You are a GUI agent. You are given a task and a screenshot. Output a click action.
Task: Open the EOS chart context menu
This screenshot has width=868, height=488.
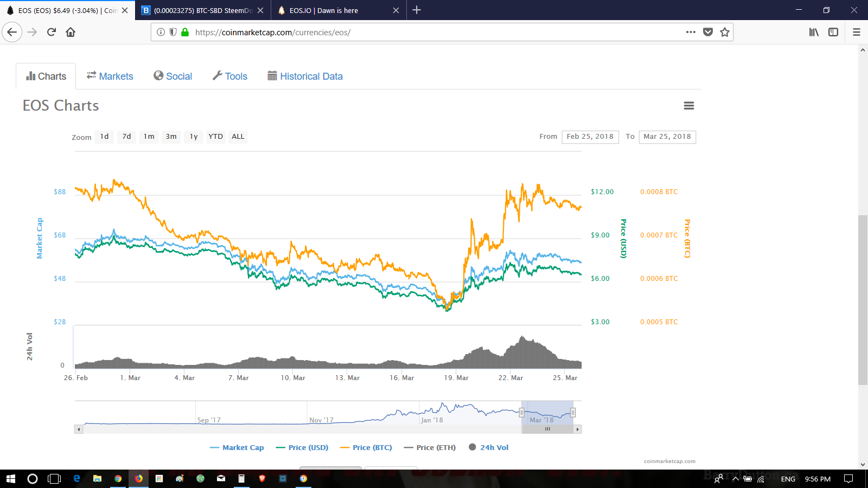689,106
